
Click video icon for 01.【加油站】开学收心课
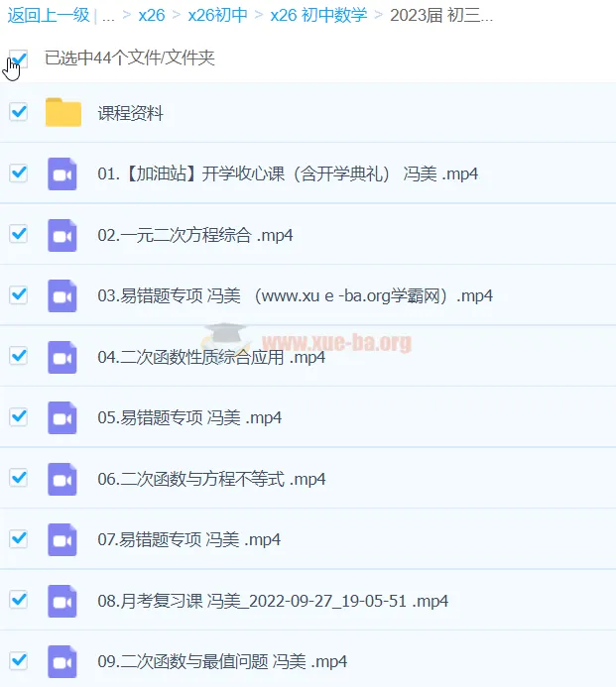[62, 173]
